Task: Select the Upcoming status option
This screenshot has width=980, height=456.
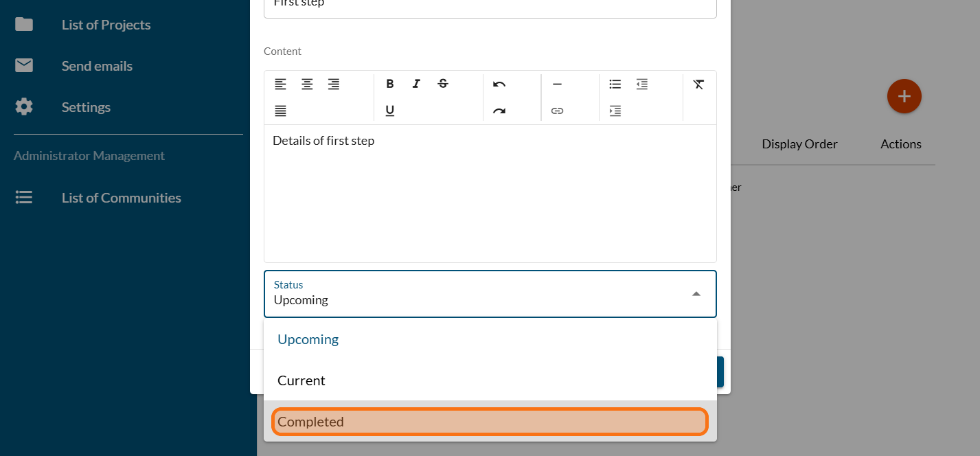Action: pyautogui.click(x=308, y=339)
